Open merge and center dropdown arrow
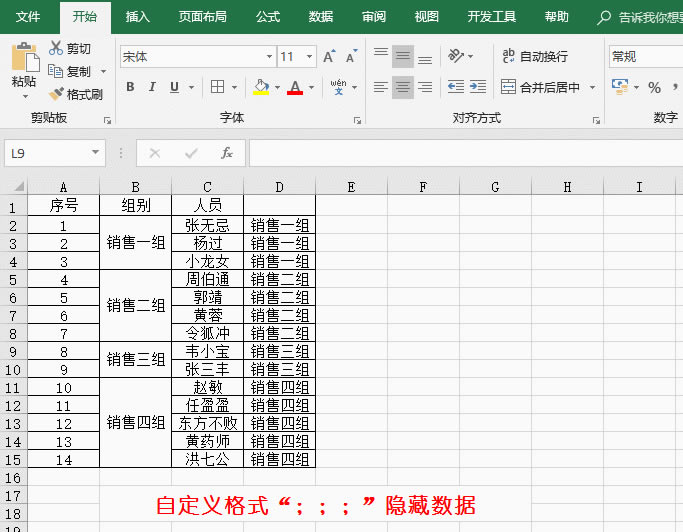 coord(592,87)
